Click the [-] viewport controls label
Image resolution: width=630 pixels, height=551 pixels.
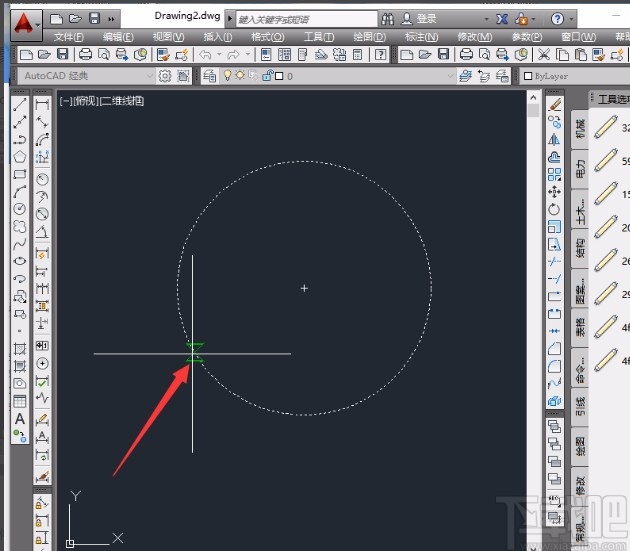tap(65, 101)
